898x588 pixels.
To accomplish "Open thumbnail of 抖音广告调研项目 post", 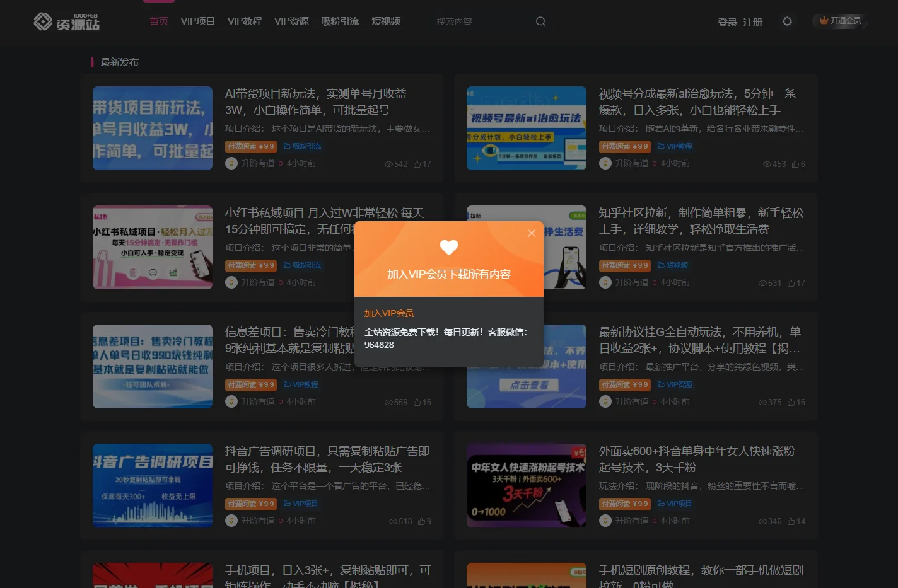I will (x=153, y=485).
